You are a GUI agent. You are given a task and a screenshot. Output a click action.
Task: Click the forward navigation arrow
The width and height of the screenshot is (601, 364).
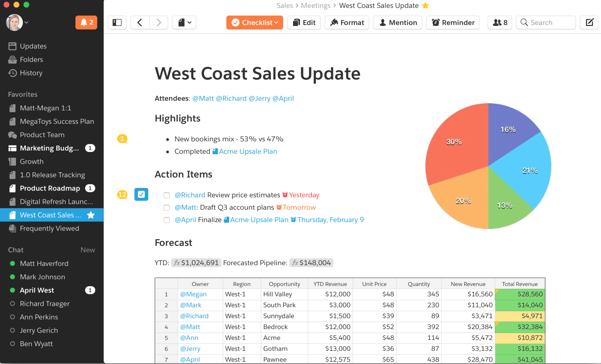click(158, 22)
